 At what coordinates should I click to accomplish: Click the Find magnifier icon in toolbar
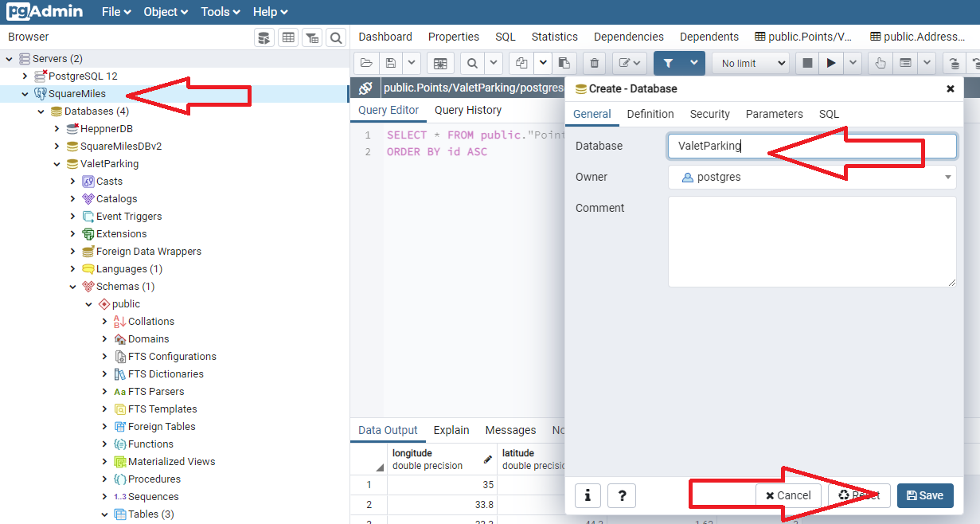click(x=472, y=63)
